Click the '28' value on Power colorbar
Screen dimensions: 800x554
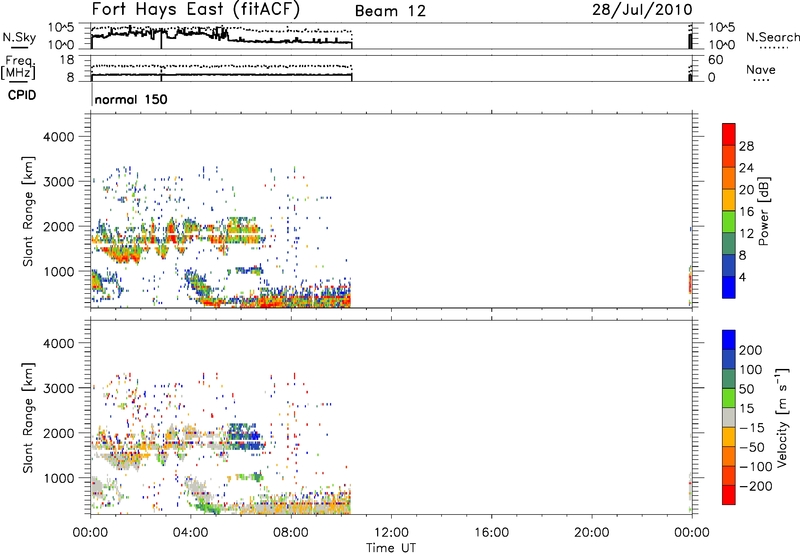746,147
